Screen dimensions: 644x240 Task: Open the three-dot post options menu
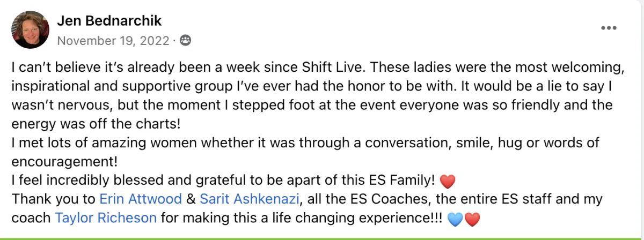tap(609, 28)
